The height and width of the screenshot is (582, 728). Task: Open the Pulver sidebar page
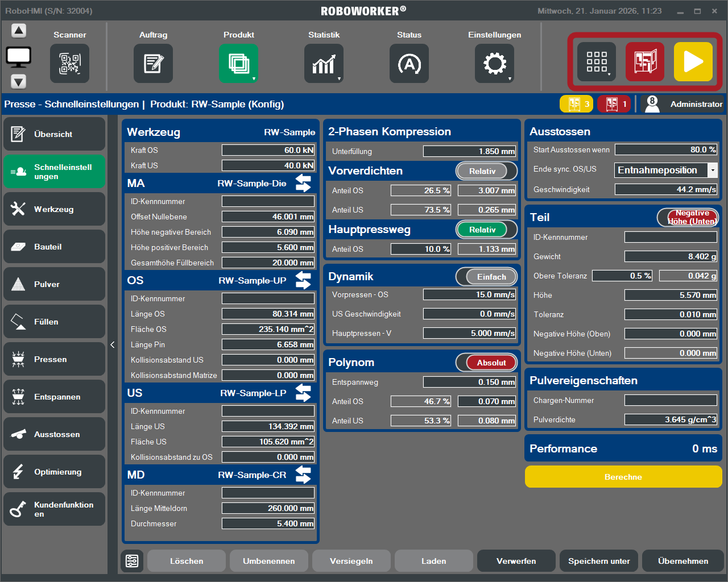(x=54, y=284)
